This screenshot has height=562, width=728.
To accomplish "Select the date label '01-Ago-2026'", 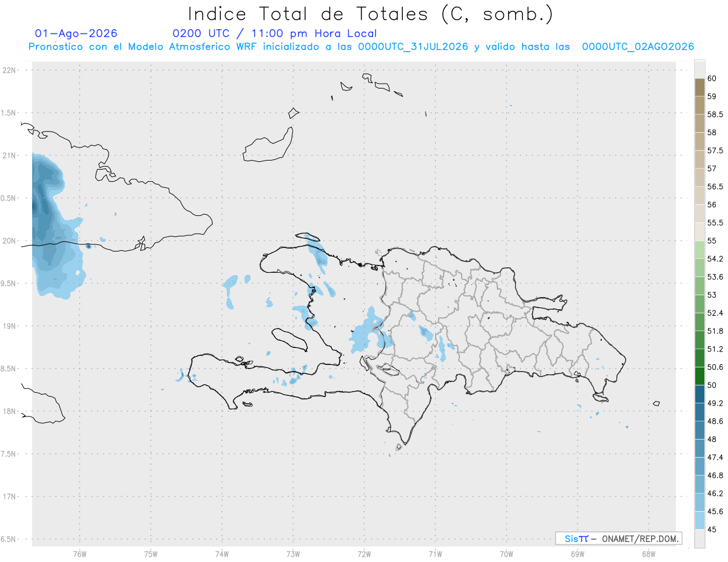I will [x=76, y=33].
